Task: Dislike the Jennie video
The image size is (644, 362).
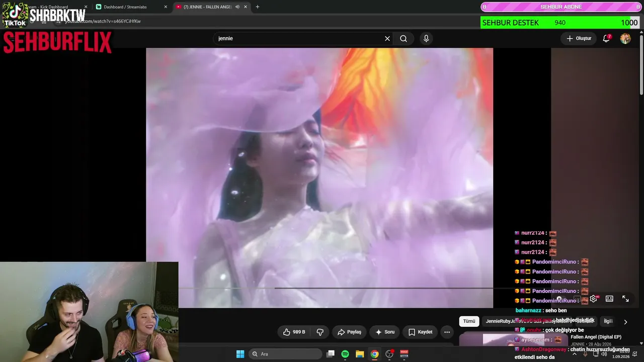Action: (x=320, y=332)
